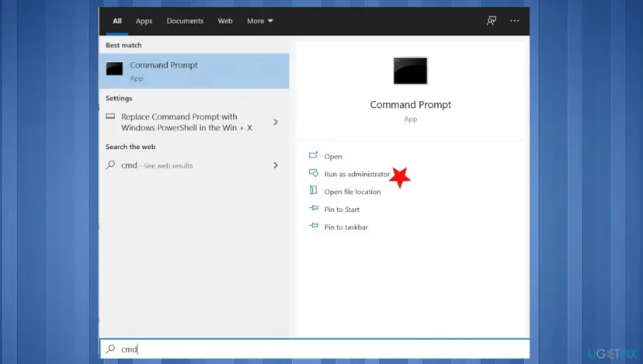
Task: Click the magnifier icon beside cmd web result
Action: tap(110, 165)
